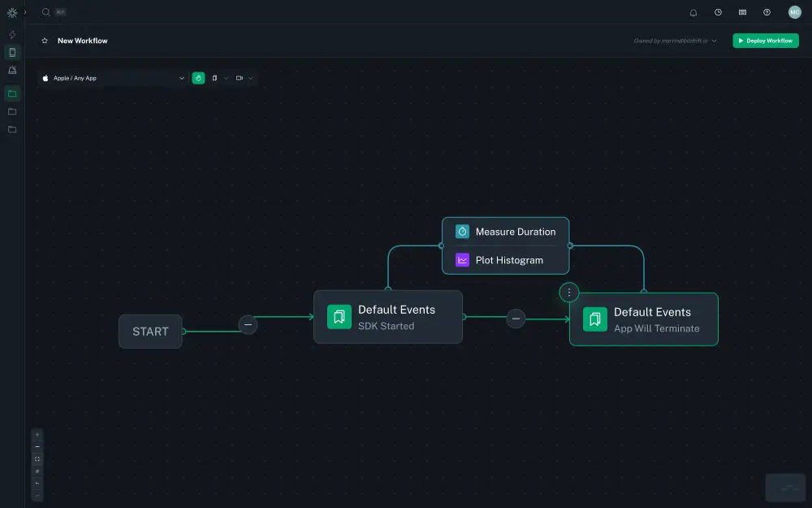The height and width of the screenshot is (508, 812).
Task: Click the Measure Duration stopwatch icon
Action: [462, 231]
